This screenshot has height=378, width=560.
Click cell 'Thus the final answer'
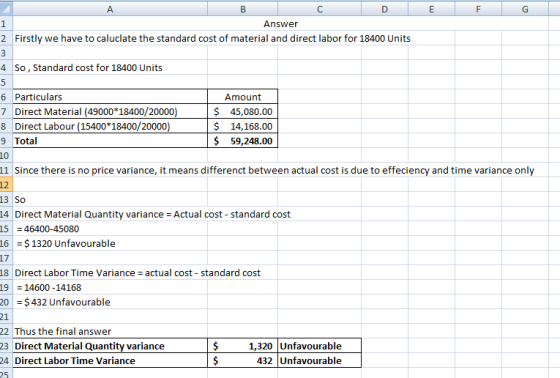[x=110, y=331]
